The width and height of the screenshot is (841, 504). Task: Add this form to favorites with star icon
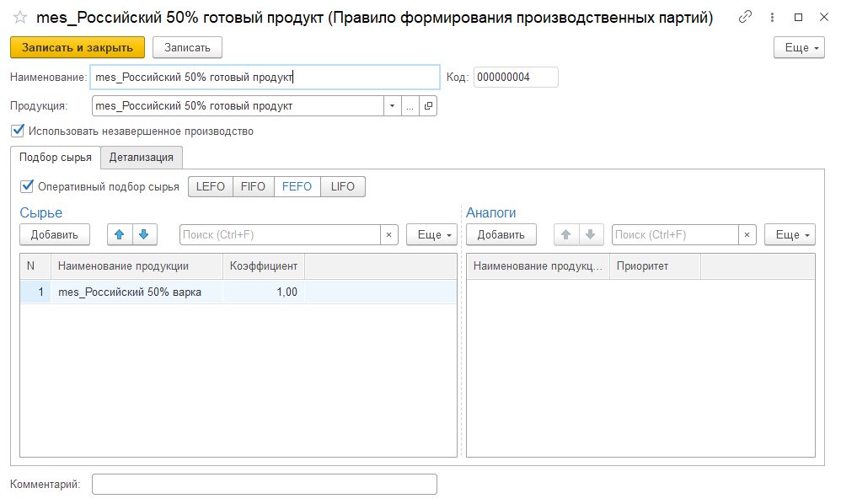point(19,18)
